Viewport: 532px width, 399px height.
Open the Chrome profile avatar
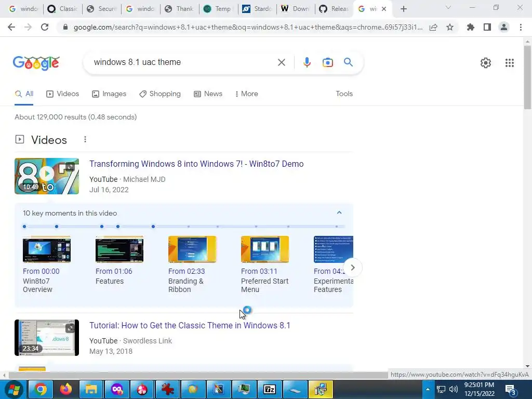pyautogui.click(x=504, y=27)
